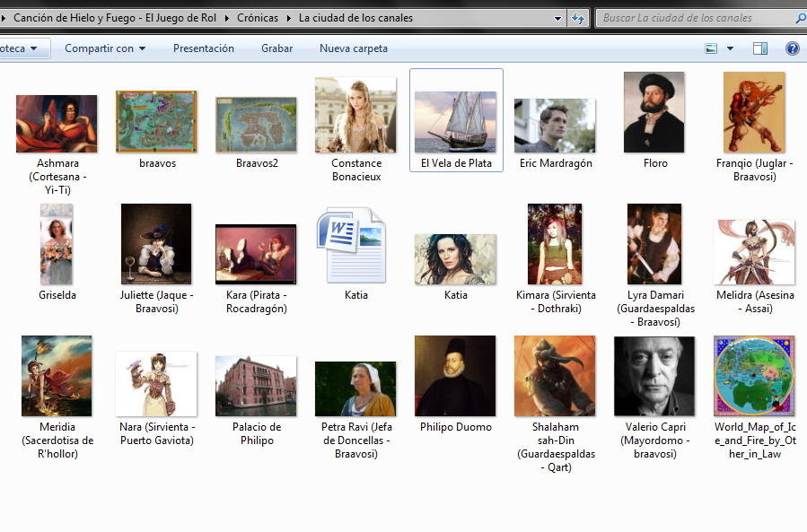807x532 pixels.
Task: Select the Palacio de Philipo image file
Action: pos(256,386)
